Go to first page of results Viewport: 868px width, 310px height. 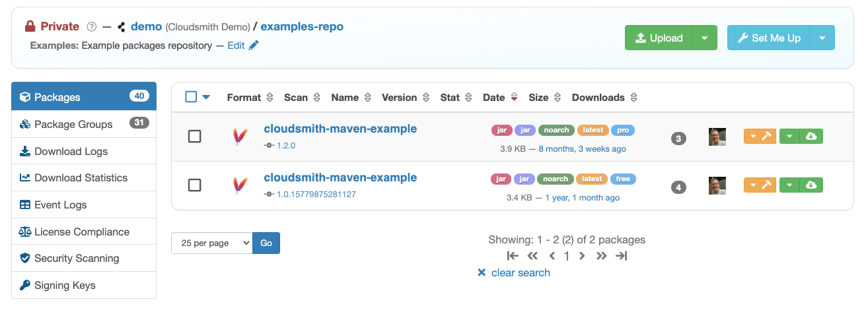tap(513, 256)
